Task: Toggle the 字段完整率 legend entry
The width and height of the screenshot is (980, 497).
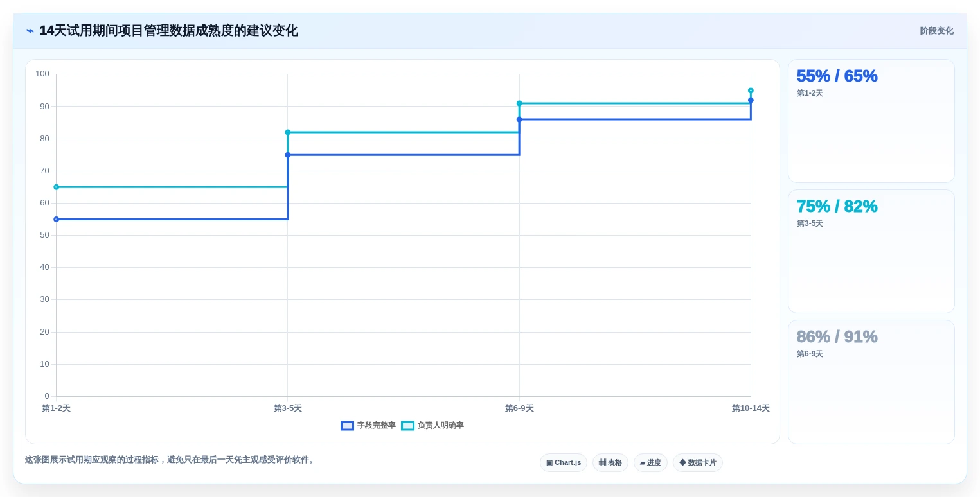Action: (x=368, y=425)
